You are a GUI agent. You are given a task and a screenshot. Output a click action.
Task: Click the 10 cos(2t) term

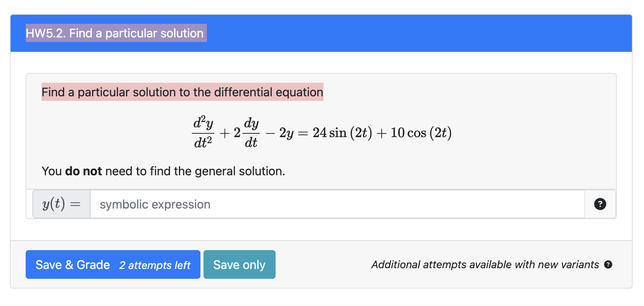[x=421, y=133]
